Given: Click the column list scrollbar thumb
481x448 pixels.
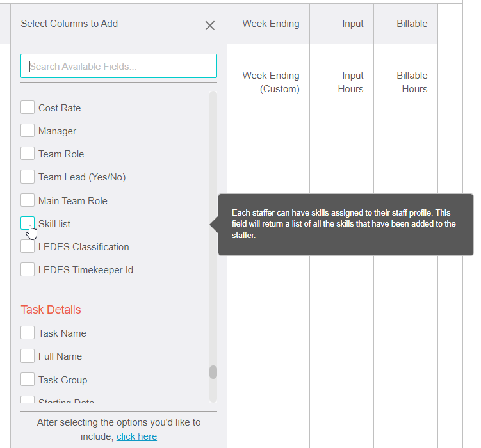Looking at the screenshot, I should (x=213, y=372).
